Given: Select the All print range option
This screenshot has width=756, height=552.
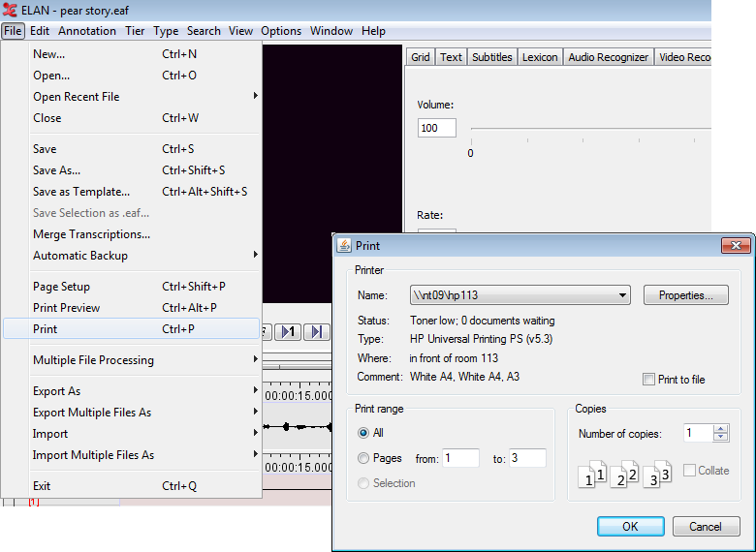Looking at the screenshot, I should pos(363,433).
